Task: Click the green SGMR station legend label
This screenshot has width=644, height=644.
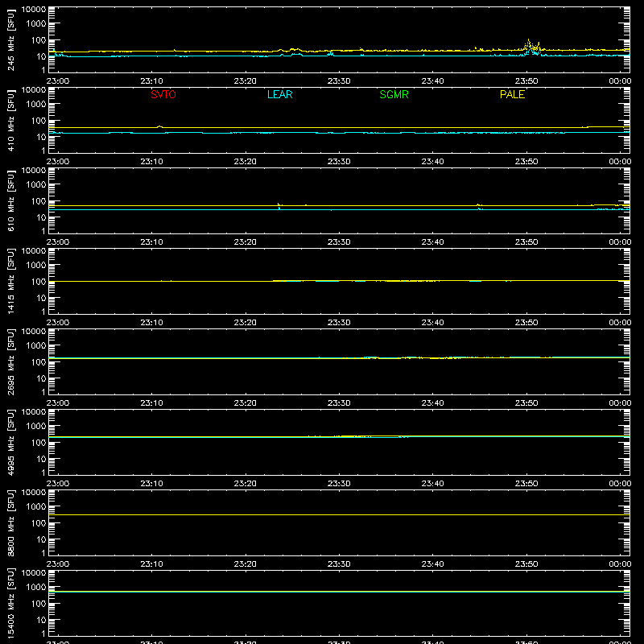Action: click(394, 94)
